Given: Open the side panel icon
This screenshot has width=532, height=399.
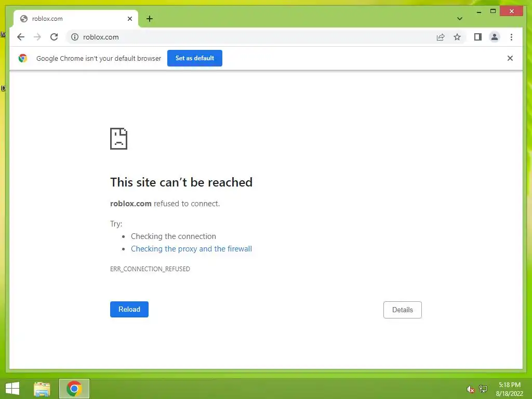Looking at the screenshot, I should coord(478,37).
